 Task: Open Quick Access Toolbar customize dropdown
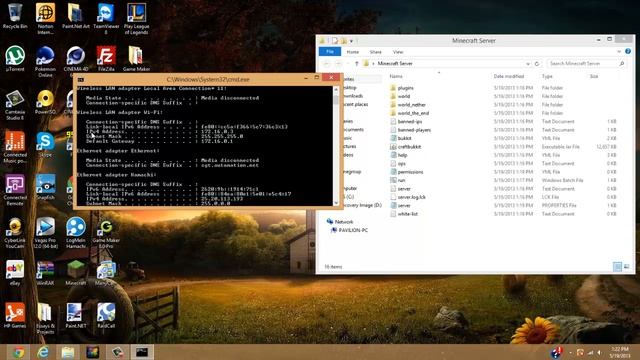[x=351, y=41]
